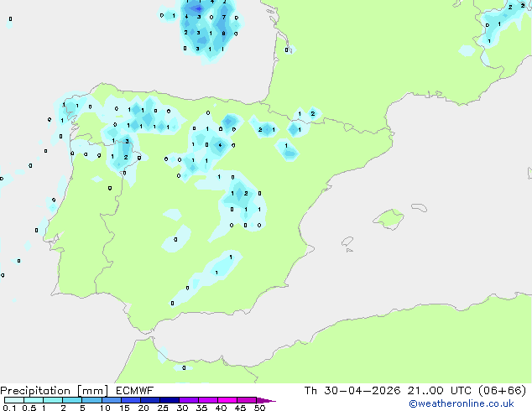Screen dimensions: 532x411
Task: Click the legend label '50'
Action: pos(259,408)
